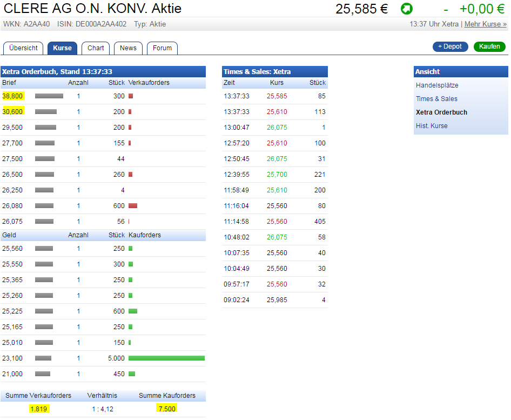Click the green price trend arrow icon
Viewport: 511px width, 420px height.
(406, 9)
